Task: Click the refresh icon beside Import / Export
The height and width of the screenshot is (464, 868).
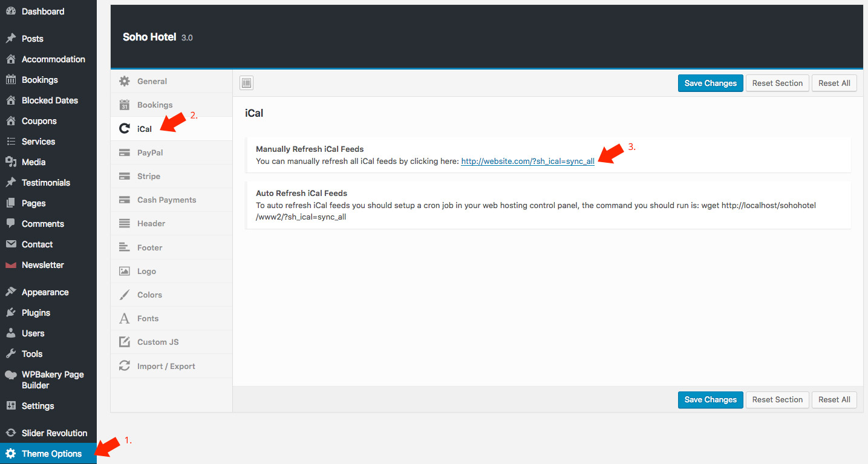Action: (x=125, y=366)
